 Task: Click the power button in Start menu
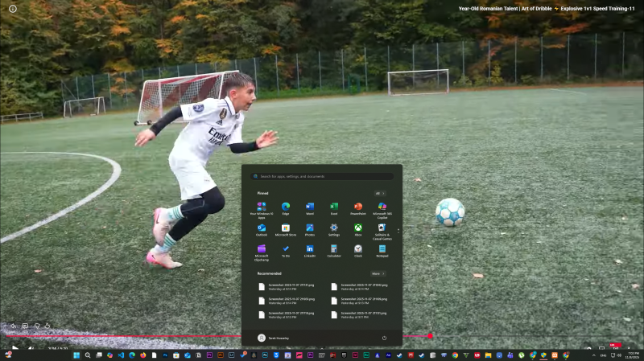[x=384, y=338]
